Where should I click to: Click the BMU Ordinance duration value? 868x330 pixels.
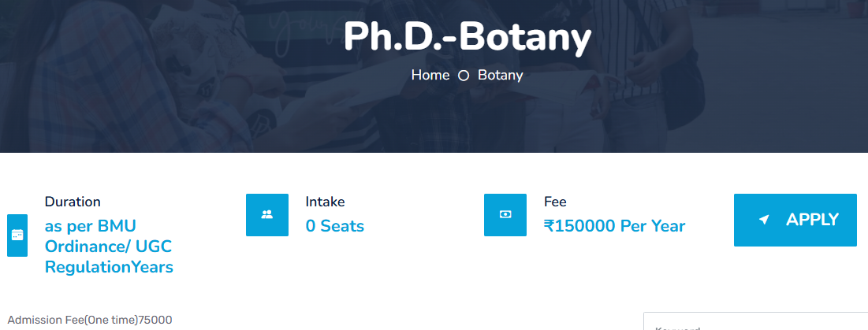(91, 226)
